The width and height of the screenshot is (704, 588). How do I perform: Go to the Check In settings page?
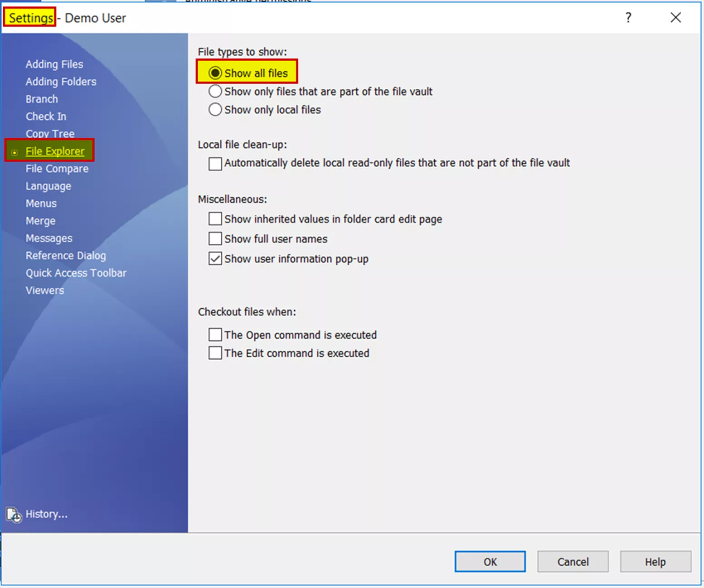click(x=46, y=117)
